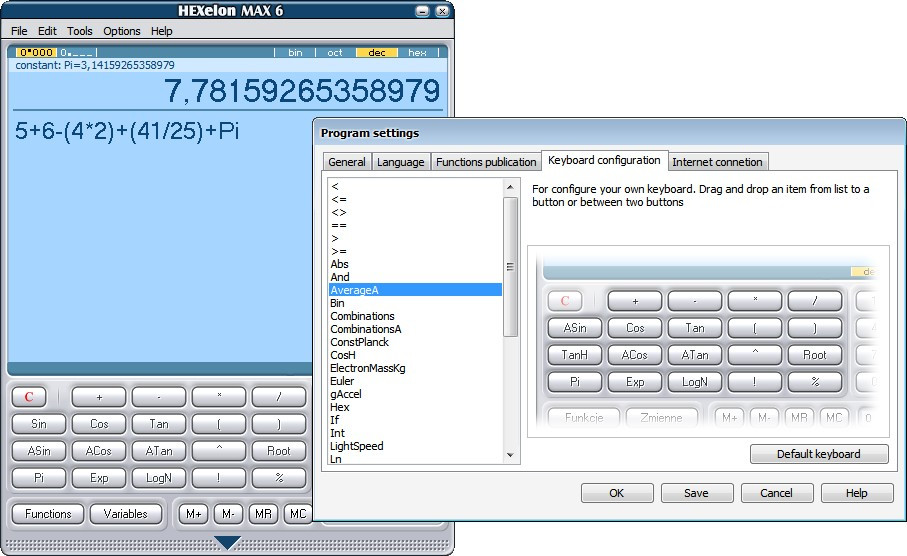Screen dimensions: 907x556
Task: Click the LogN key on main calculator
Action: point(159,478)
